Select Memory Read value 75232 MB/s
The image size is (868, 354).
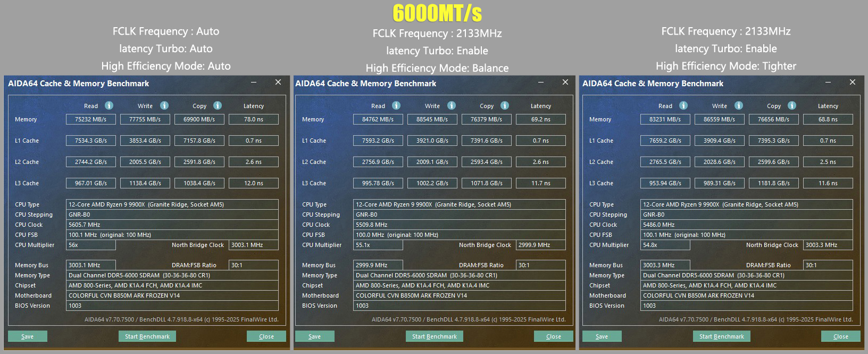[x=91, y=119]
